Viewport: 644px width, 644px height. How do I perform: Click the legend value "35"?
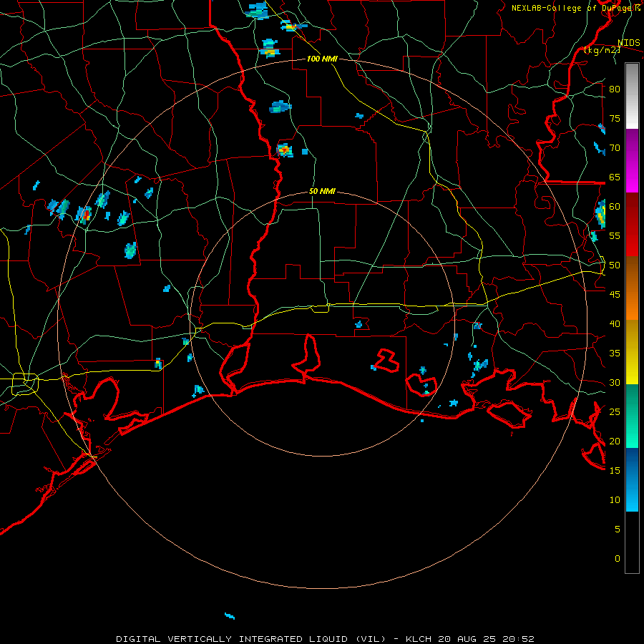pos(615,353)
